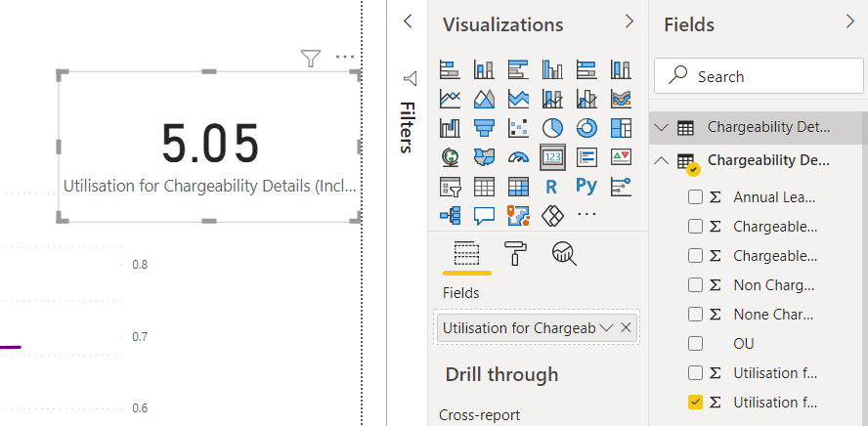Click the Fields Search box
Screen dimensions: 868x426
(759, 76)
